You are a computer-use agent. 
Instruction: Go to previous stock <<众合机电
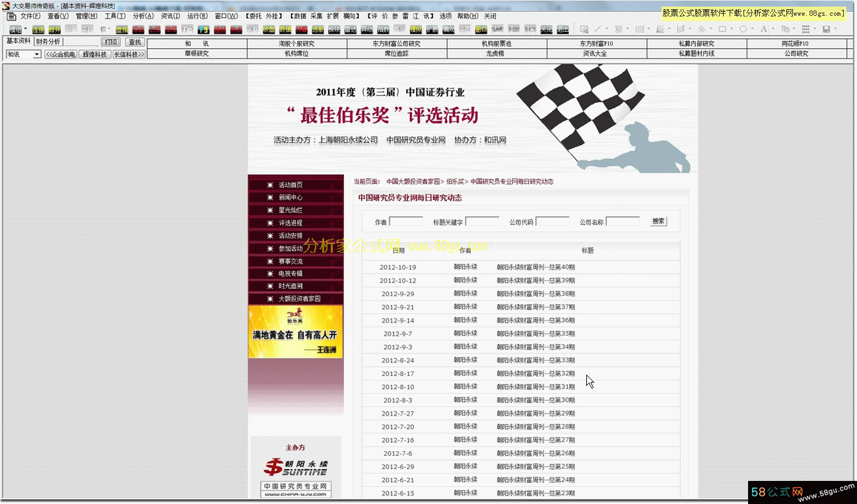(x=60, y=54)
